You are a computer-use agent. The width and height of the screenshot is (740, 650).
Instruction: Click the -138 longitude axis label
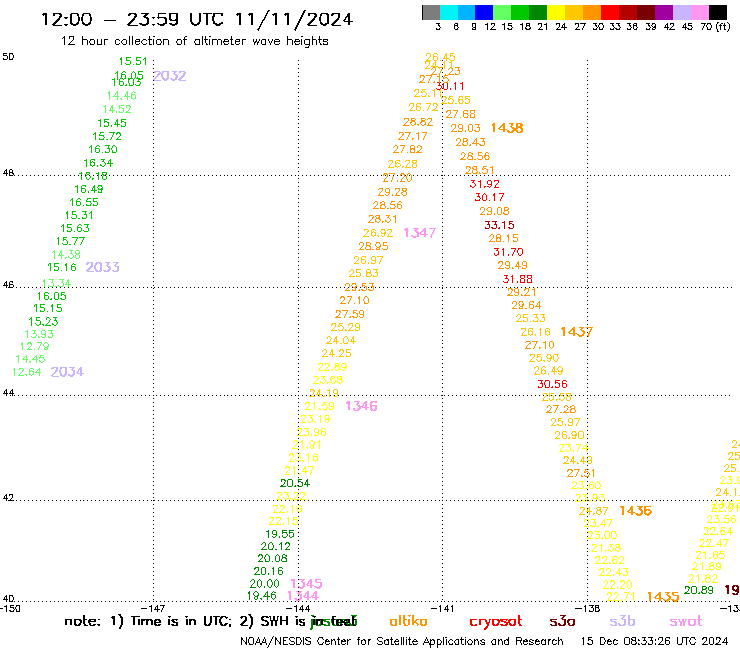coord(588,609)
